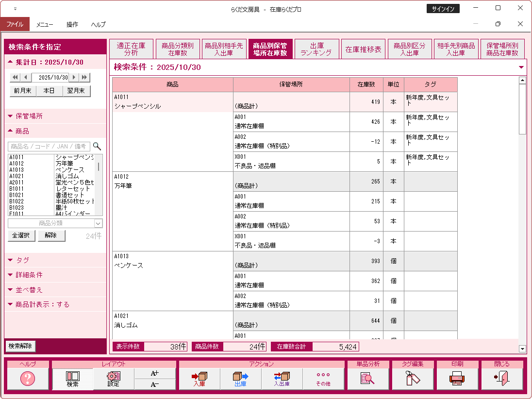Click the 印刷 printer icon
532x399 pixels.
pos(457,379)
